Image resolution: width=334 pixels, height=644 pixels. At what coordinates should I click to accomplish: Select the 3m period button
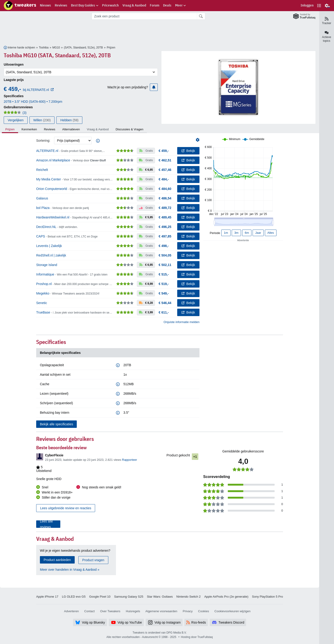point(236,233)
